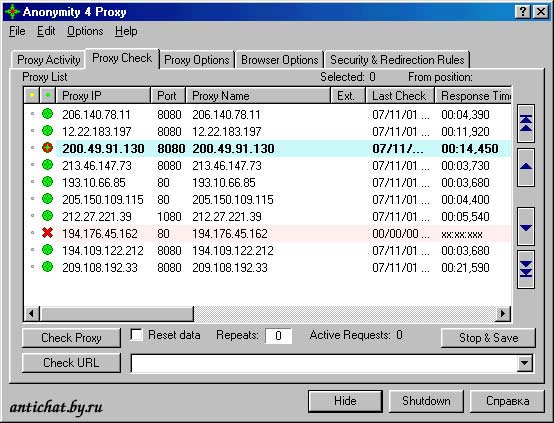Switch to the Proxy Activity tab
The width and height of the screenshot is (554, 423).
48,60
